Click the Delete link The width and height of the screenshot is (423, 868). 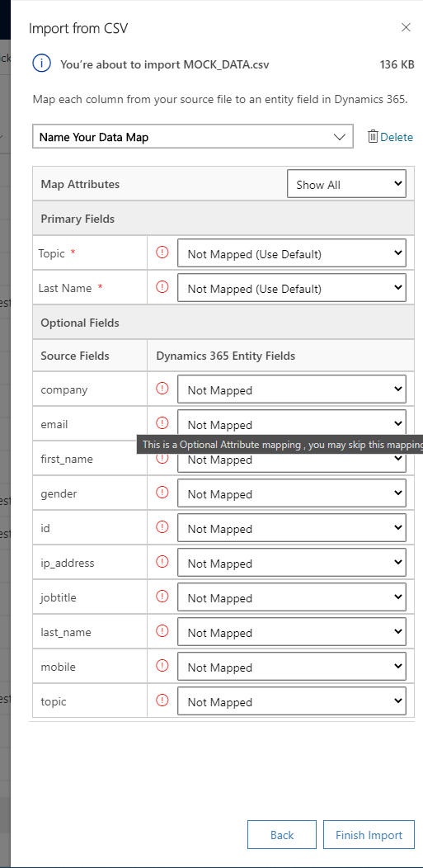click(x=397, y=137)
